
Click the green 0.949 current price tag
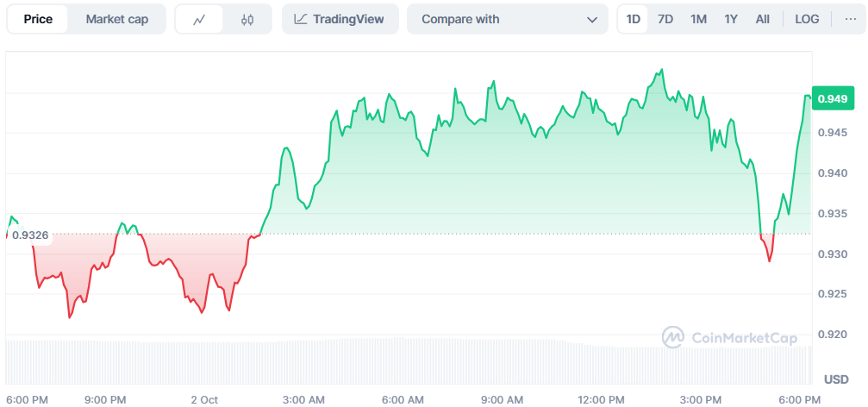(x=832, y=99)
